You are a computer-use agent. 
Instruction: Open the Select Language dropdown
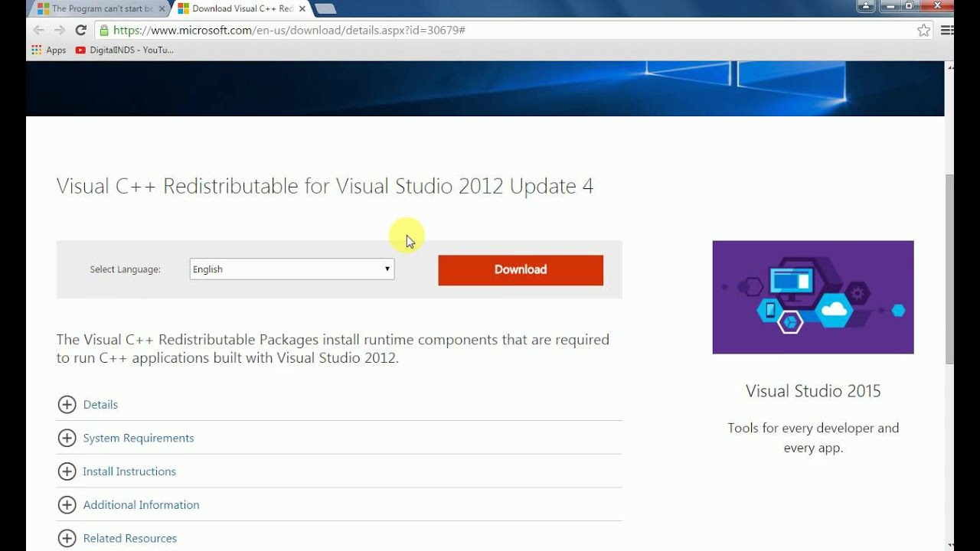pyautogui.click(x=292, y=269)
